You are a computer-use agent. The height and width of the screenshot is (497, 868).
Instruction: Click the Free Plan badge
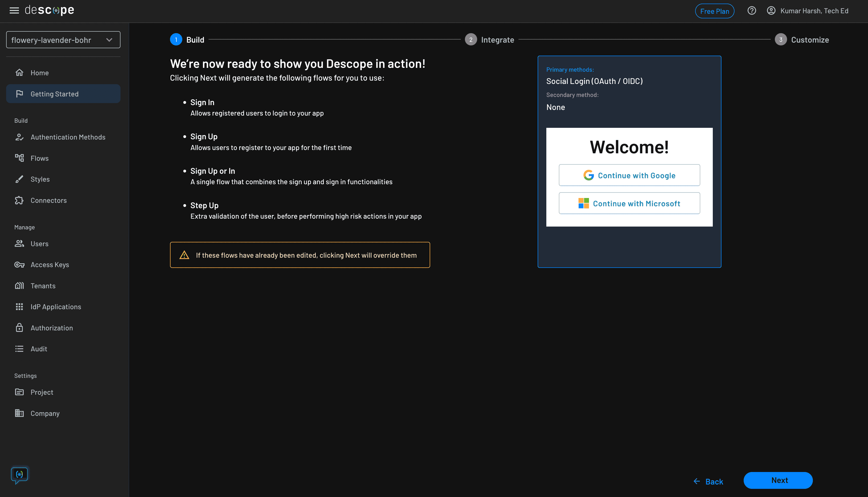click(x=715, y=10)
